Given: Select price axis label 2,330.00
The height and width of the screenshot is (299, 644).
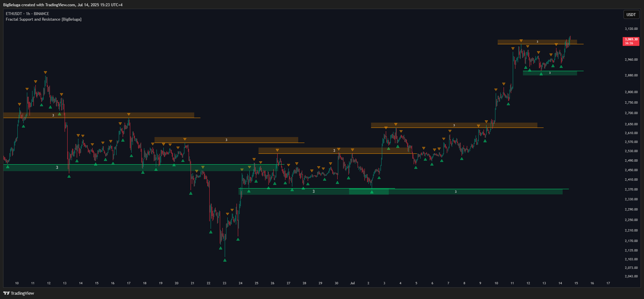Looking at the screenshot, I should [631, 199].
